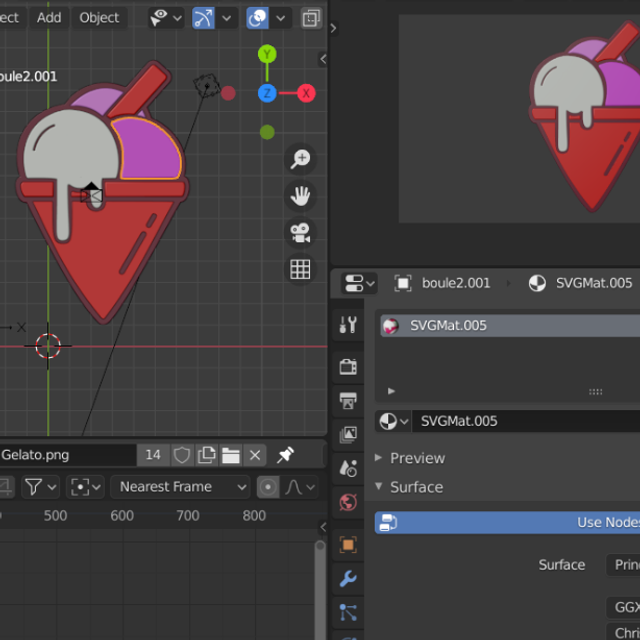Collapse the Surface panel
This screenshot has width=640, height=640.
(x=416, y=487)
